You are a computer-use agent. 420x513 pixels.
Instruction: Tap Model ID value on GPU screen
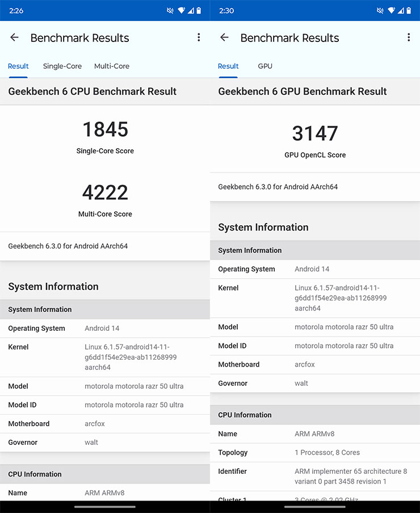click(x=344, y=346)
